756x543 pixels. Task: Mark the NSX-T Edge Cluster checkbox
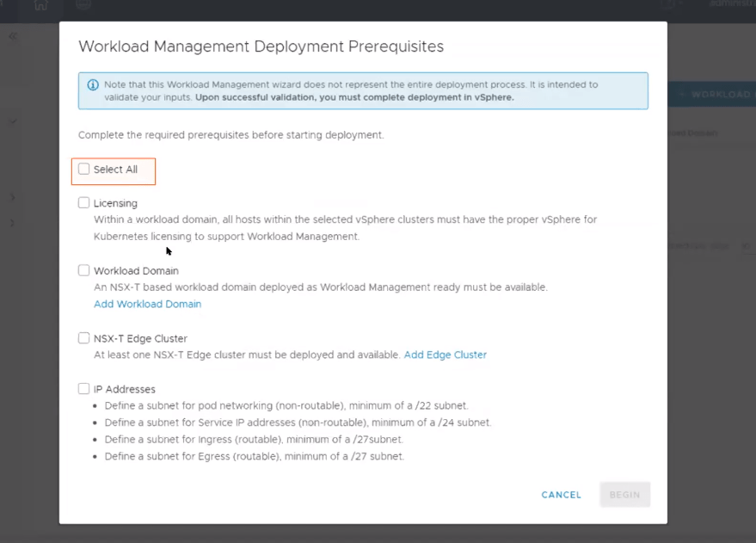[x=84, y=338]
